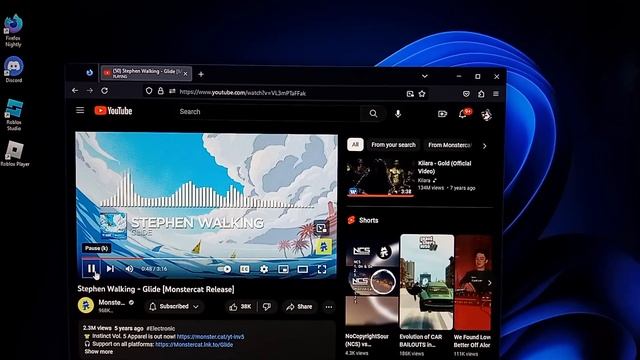This screenshot has height=360, width=640.
Task: Skip to the next video
Action: 110,269
